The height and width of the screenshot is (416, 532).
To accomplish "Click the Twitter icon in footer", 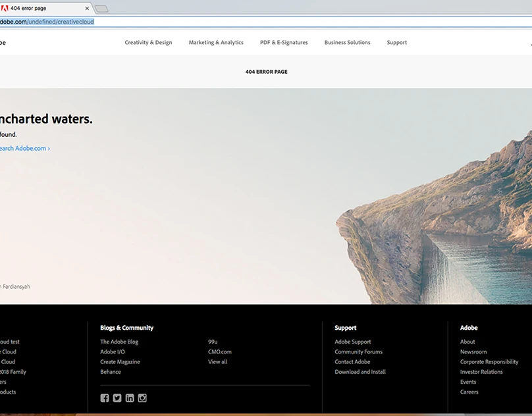I will point(117,398).
